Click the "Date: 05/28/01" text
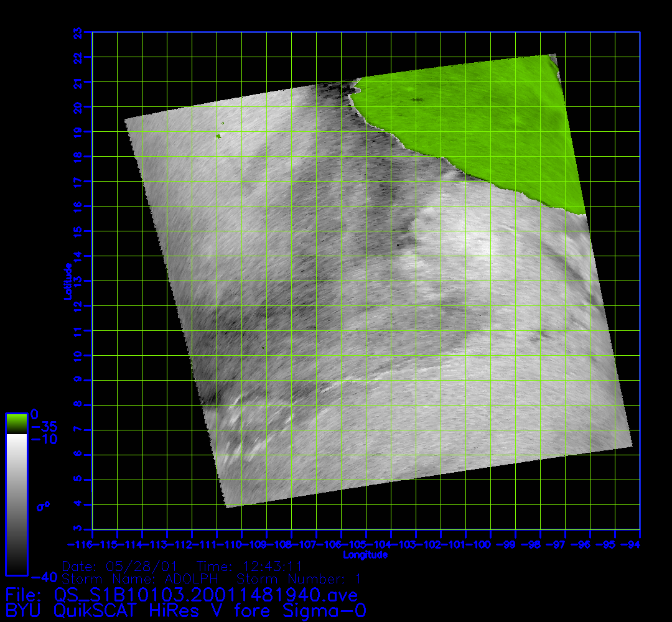Screen dimensions: 672x622 coord(120,567)
